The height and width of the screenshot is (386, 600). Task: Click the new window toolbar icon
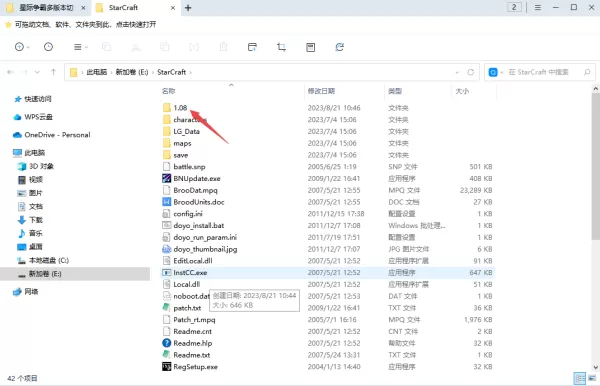pos(252,47)
